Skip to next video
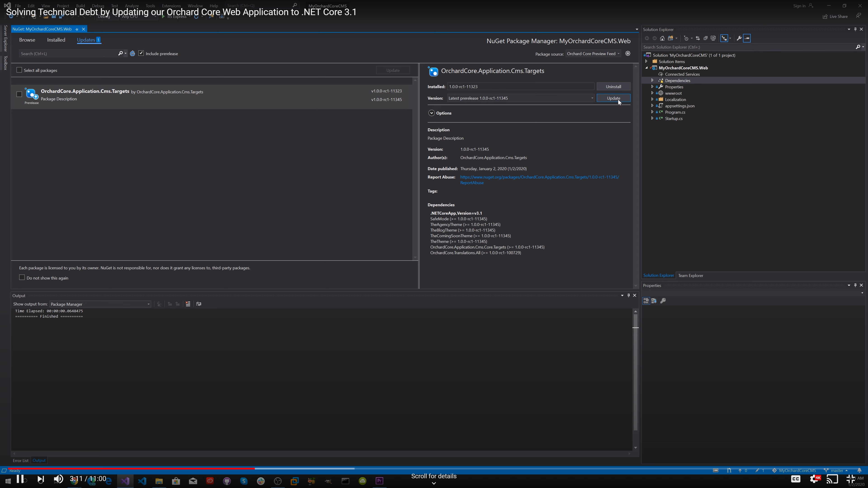Viewport: 868px width, 488px height. pos(40,479)
